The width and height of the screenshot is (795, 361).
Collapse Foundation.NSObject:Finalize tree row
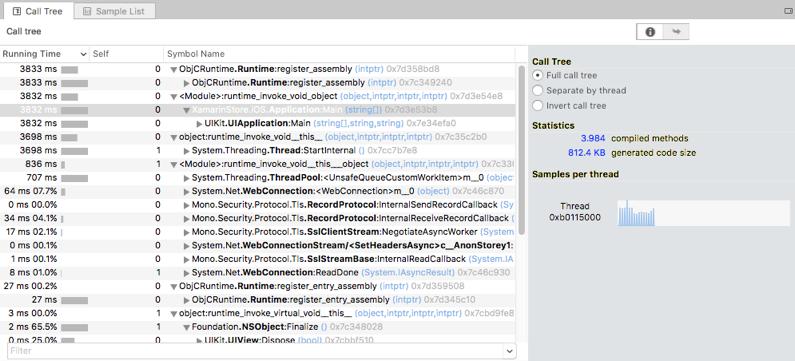[187, 328]
